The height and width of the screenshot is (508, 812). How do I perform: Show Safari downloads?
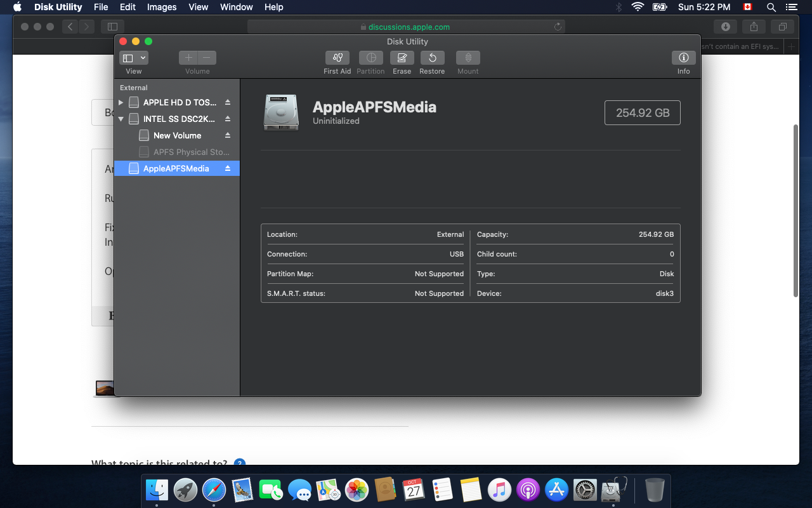point(725,27)
